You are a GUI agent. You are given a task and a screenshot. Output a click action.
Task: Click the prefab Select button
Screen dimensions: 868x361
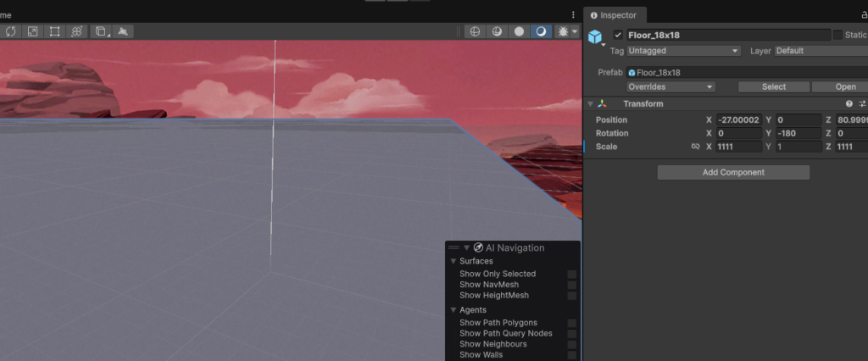point(773,86)
